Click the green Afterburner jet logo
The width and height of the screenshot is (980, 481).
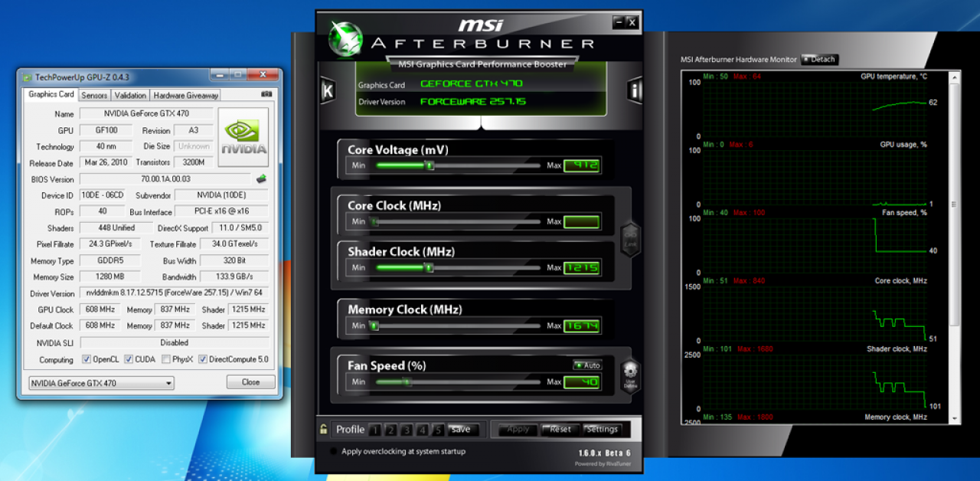(345, 37)
